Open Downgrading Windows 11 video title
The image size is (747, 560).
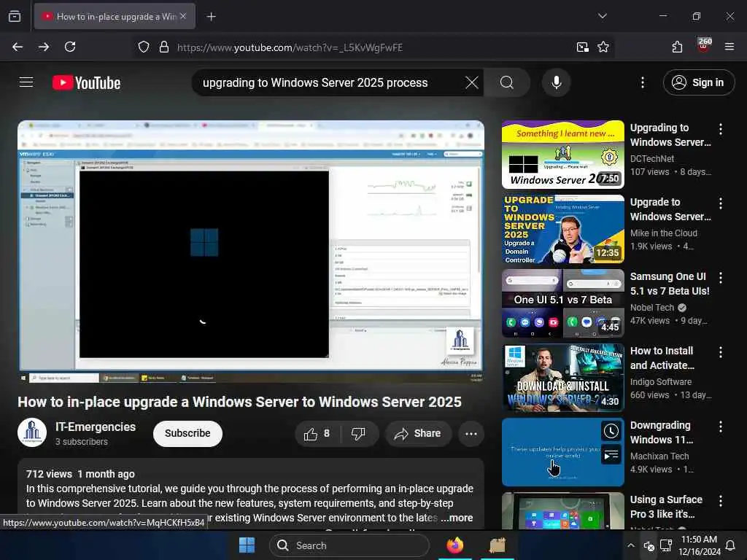662,432
